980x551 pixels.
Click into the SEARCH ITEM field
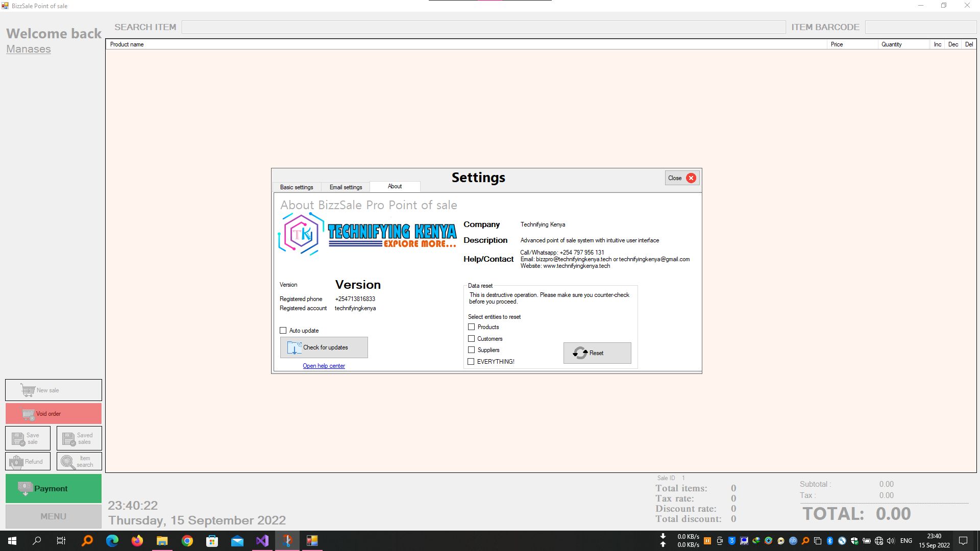pyautogui.click(x=483, y=27)
